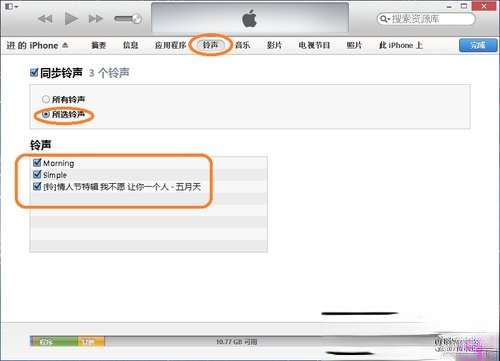
Task: Click the green segment of storage bar
Action: (x=57, y=342)
